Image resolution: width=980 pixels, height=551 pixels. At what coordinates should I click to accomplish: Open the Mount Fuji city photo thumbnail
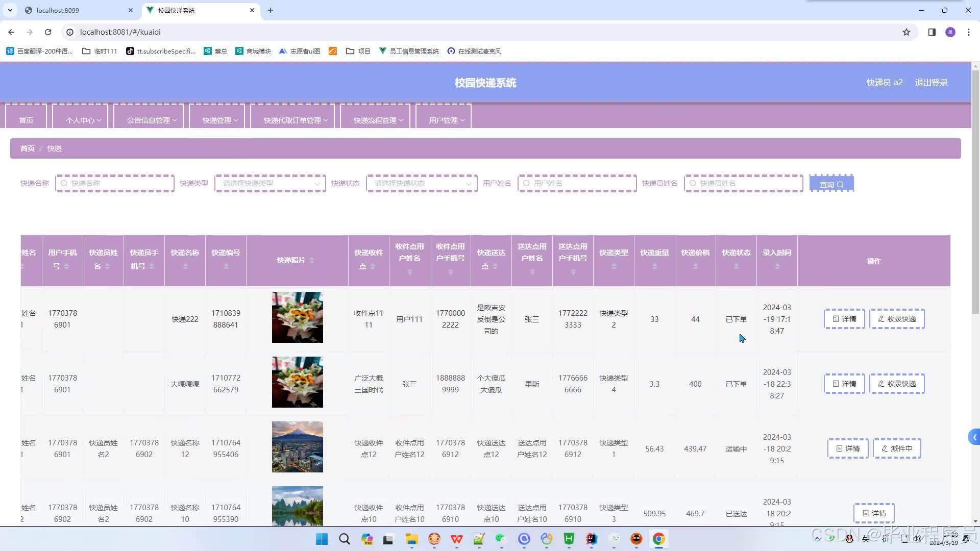(x=297, y=447)
